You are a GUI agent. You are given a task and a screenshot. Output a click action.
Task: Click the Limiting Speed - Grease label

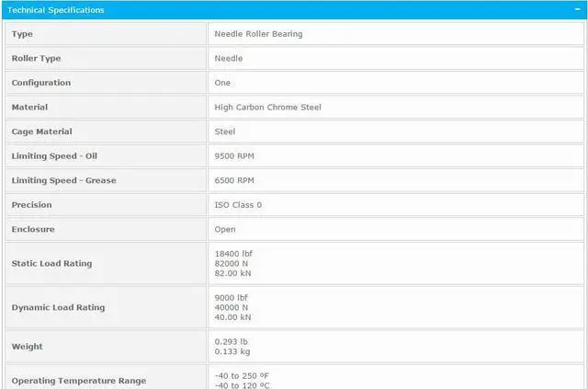tap(63, 180)
